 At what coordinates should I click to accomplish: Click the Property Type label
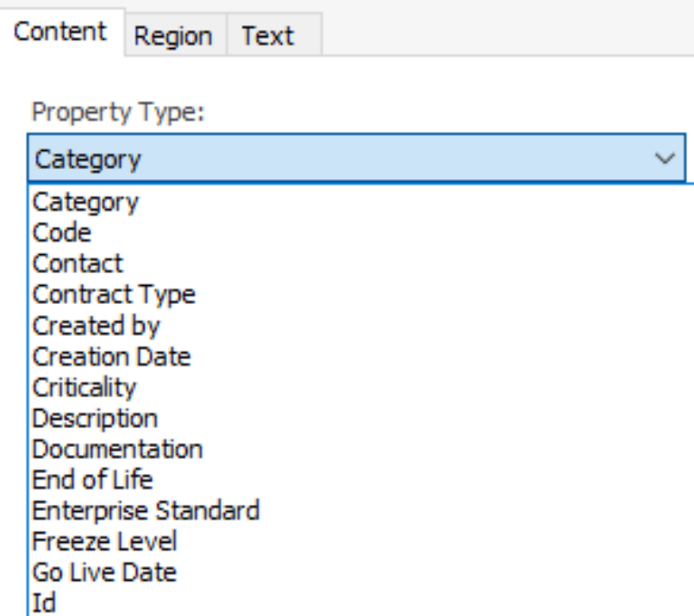pyautogui.click(x=116, y=112)
